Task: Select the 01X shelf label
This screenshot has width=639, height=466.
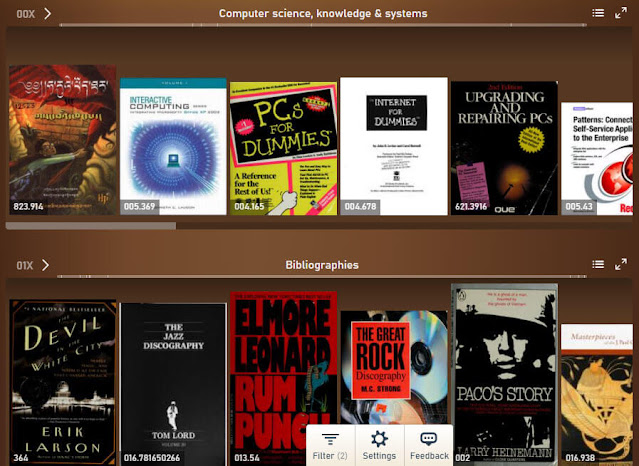Action: pos(24,265)
